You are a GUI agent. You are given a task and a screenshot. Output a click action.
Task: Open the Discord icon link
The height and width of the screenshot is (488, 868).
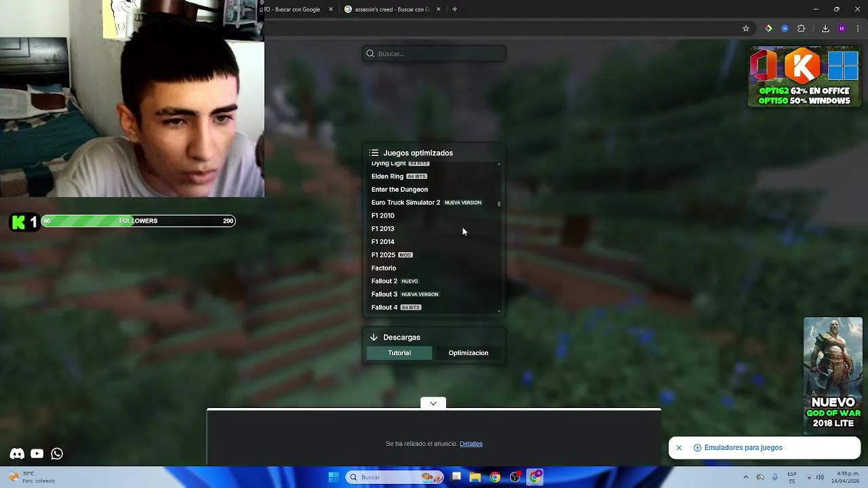17,453
